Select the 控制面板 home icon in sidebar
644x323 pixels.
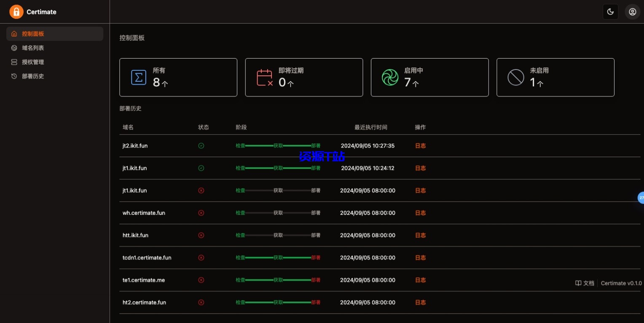(14, 33)
